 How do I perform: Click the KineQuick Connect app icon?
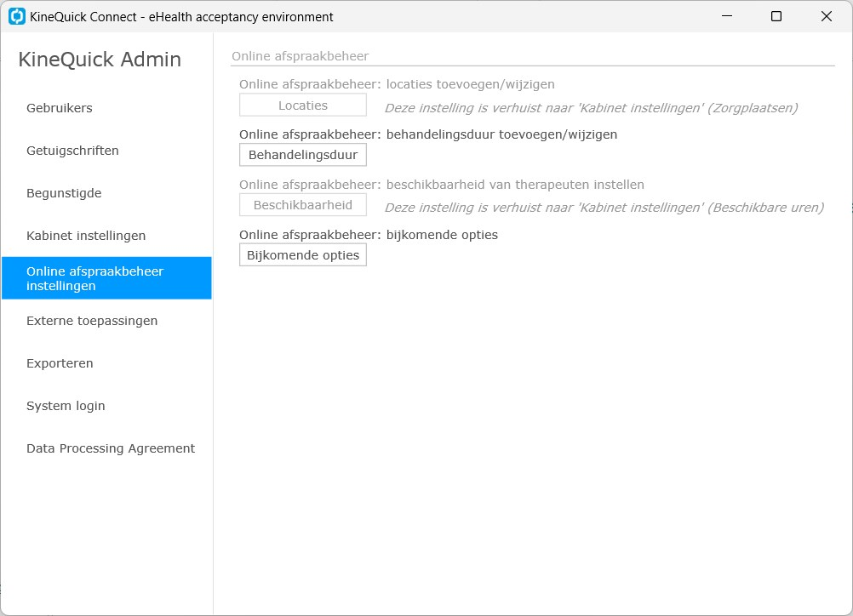pos(17,16)
